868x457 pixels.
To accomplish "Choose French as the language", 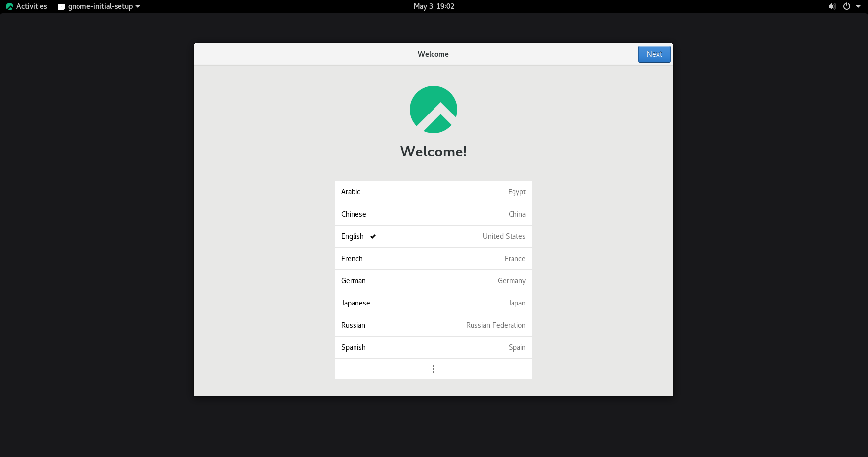I will 434,259.
